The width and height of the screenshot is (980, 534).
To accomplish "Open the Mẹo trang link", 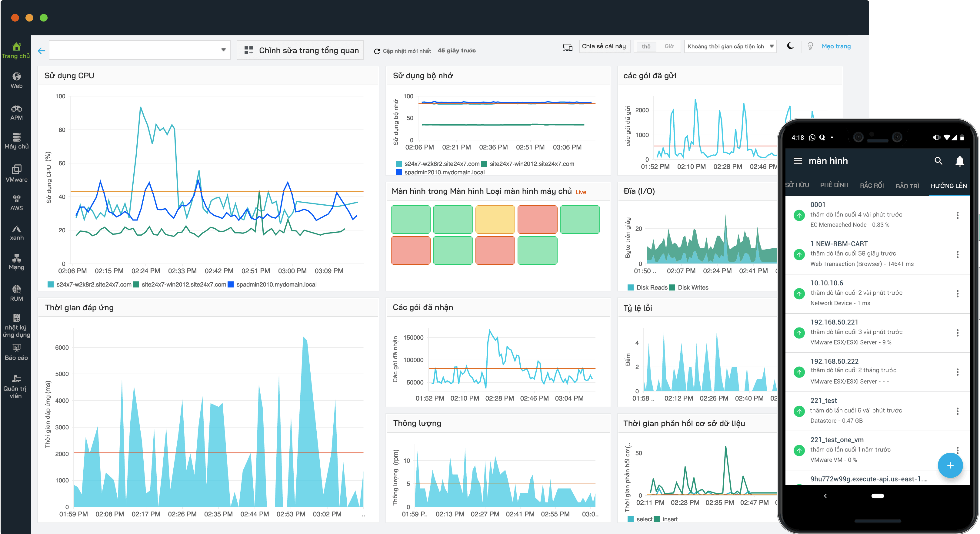I will (x=836, y=46).
